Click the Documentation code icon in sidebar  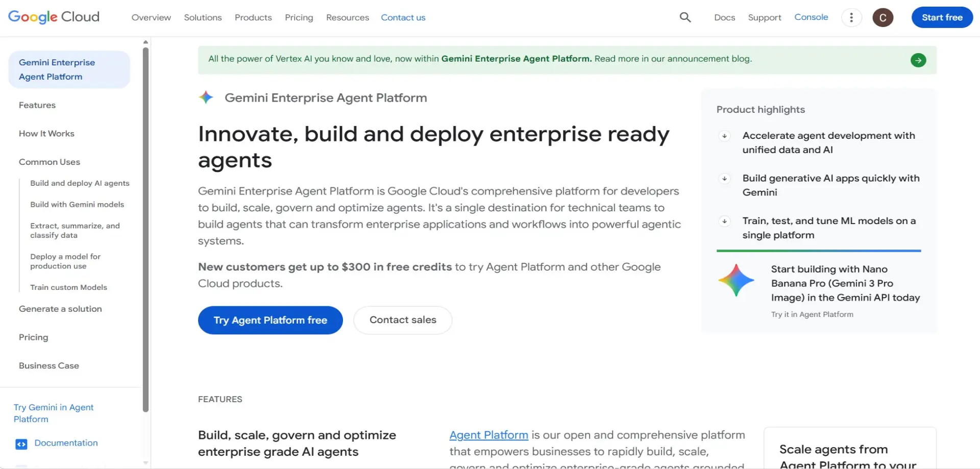pyautogui.click(x=21, y=444)
